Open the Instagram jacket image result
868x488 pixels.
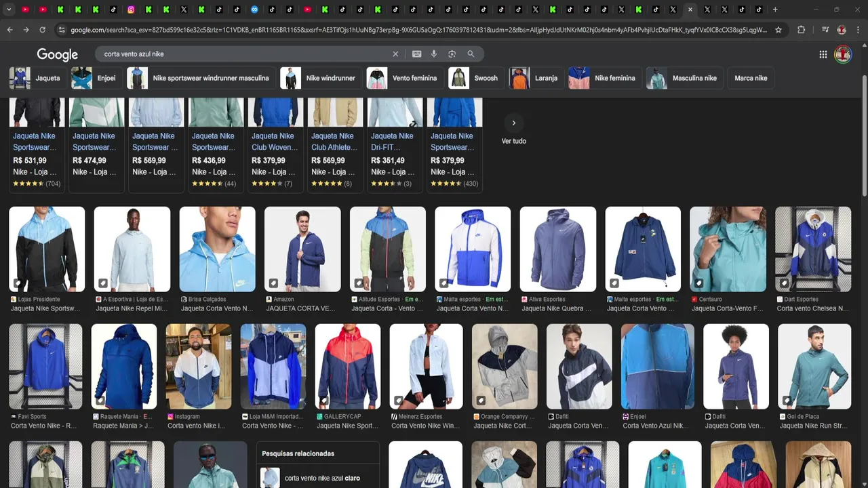(x=199, y=366)
